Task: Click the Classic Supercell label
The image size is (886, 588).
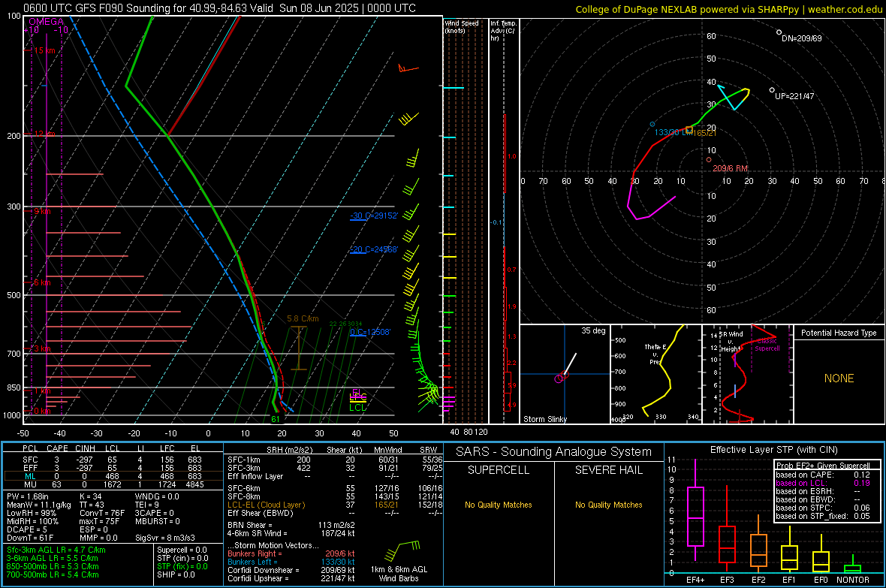Action: [x=767, y=345]
